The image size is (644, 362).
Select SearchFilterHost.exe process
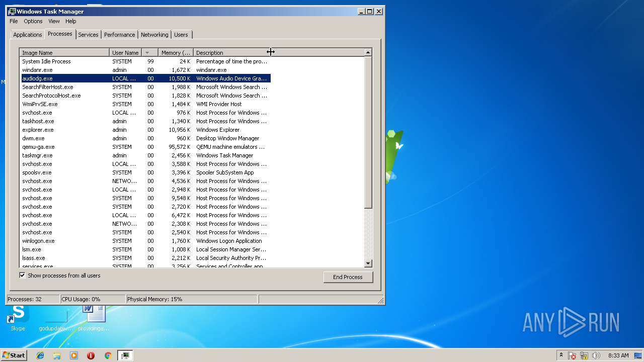click(x=146, y=87)
